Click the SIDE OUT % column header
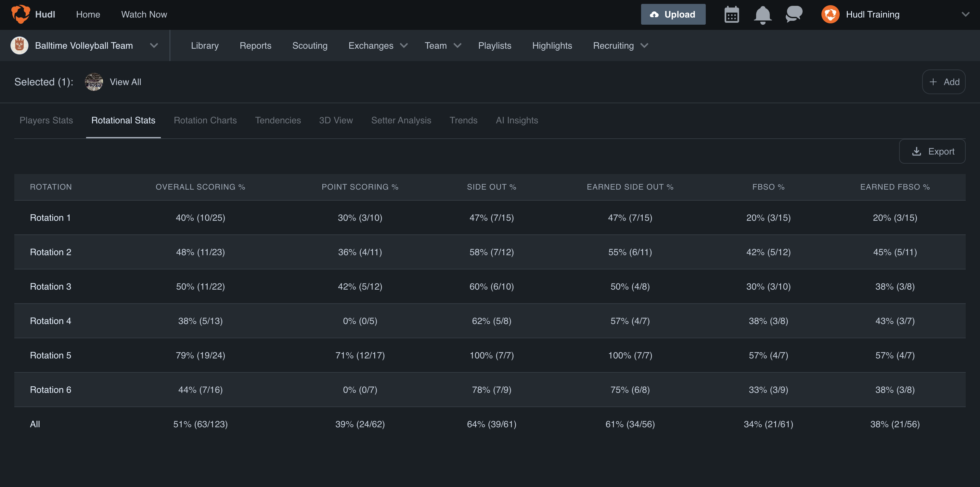 [492, 187]
